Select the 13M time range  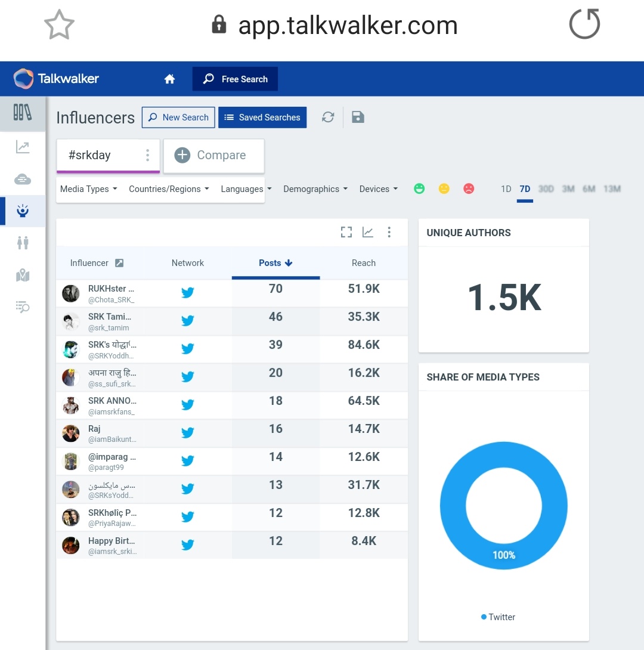(x=612, y=189)
